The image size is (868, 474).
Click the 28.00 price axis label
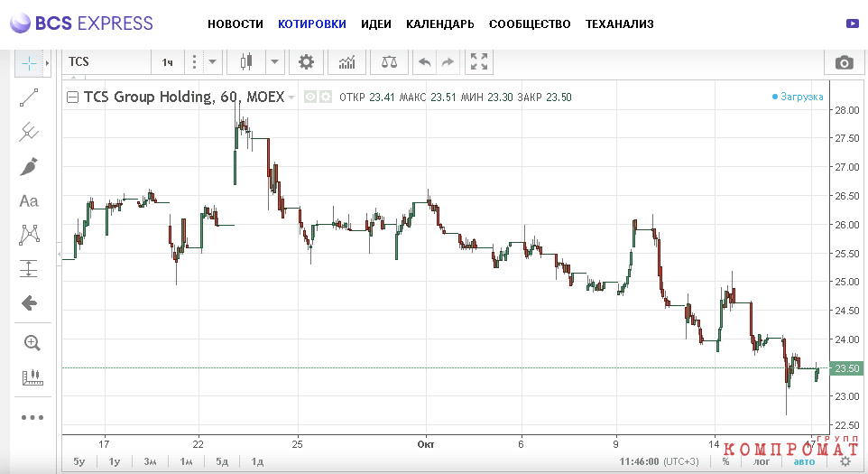pyautogui.click(x=847, y=109)
